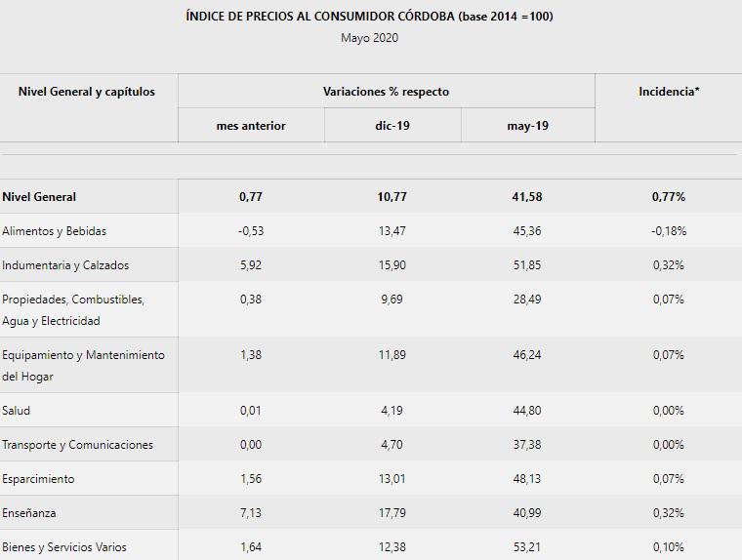Click Transporte y Comunicaciones mes anterior value 0,00
Image resolution: width=742 pixels, height=560 pixels.
tap(251, 445)
